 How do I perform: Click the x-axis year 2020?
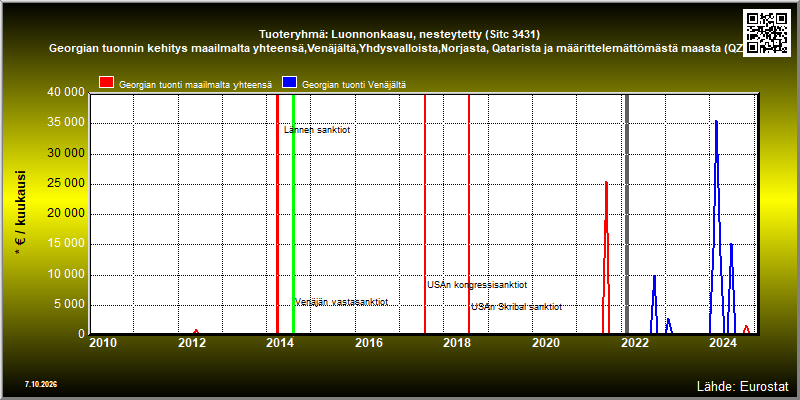coord(546,343)
